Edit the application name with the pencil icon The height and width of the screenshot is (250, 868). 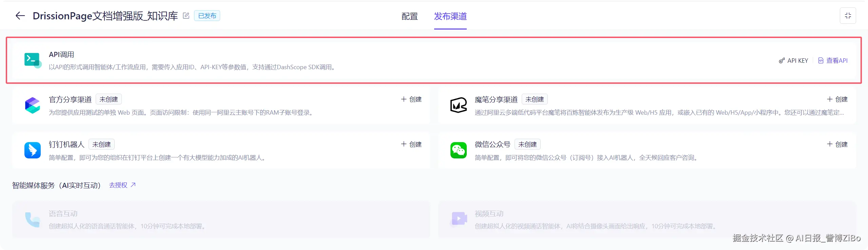pyautogui.click(x=186, y=16)
